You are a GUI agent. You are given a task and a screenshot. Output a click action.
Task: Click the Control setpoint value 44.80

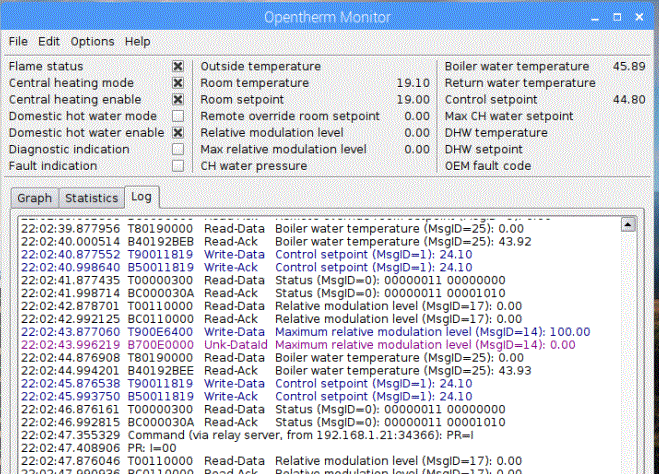coord(629,100)
